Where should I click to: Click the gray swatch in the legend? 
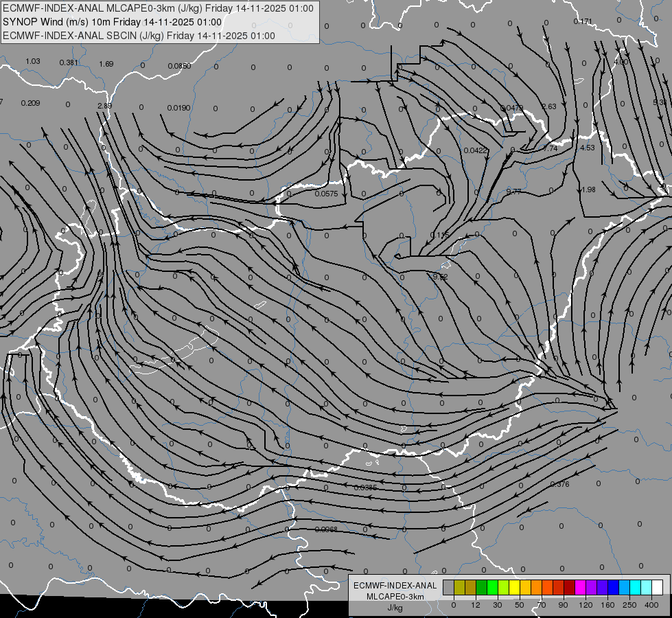click(449, 587)
